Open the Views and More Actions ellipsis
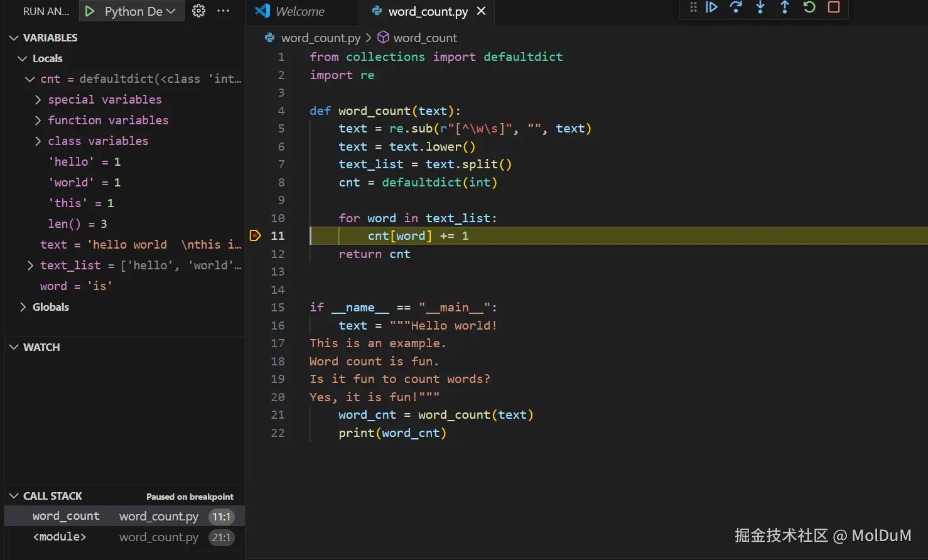This screenshot has width=928, height=560. point(223,11)
